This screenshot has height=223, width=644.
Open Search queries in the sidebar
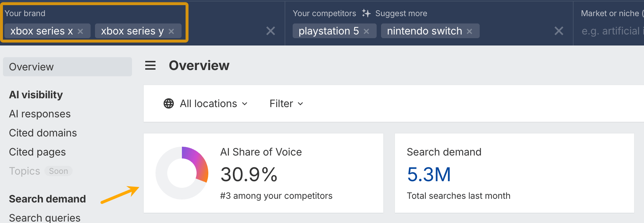[45, 217]
